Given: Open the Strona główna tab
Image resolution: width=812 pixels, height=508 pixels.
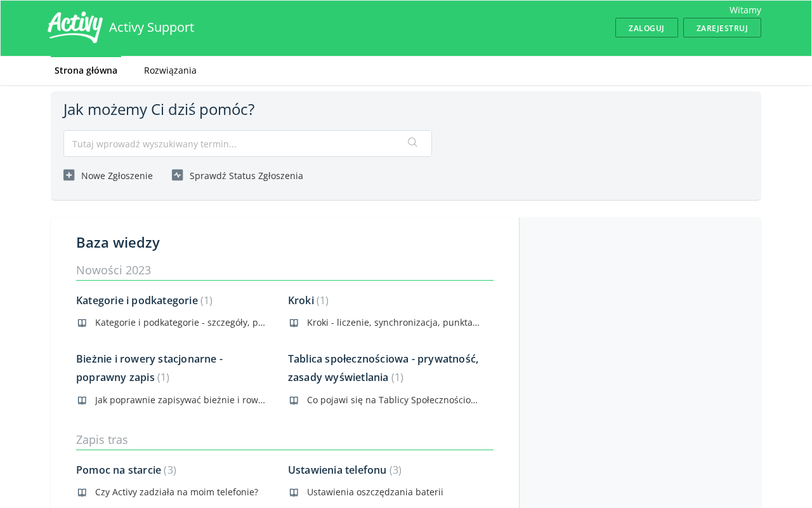Looking at the screenshot, I should coord(86,70).
